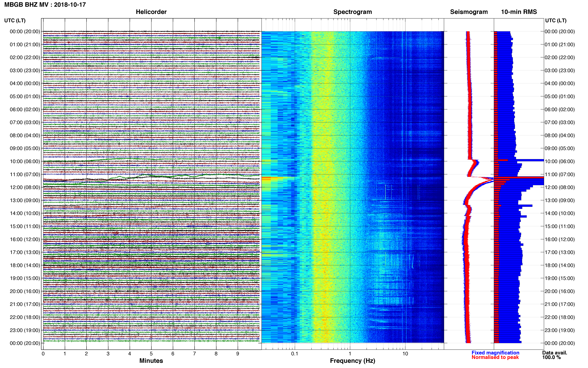Click Helicorder-side time label 11:00 (07:00)
Viewport: 588px width, 368px height.
tap(25, 174)
